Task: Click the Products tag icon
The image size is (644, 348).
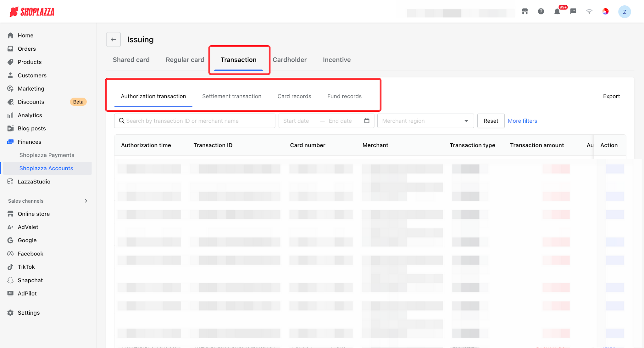Action: (10, 62)
